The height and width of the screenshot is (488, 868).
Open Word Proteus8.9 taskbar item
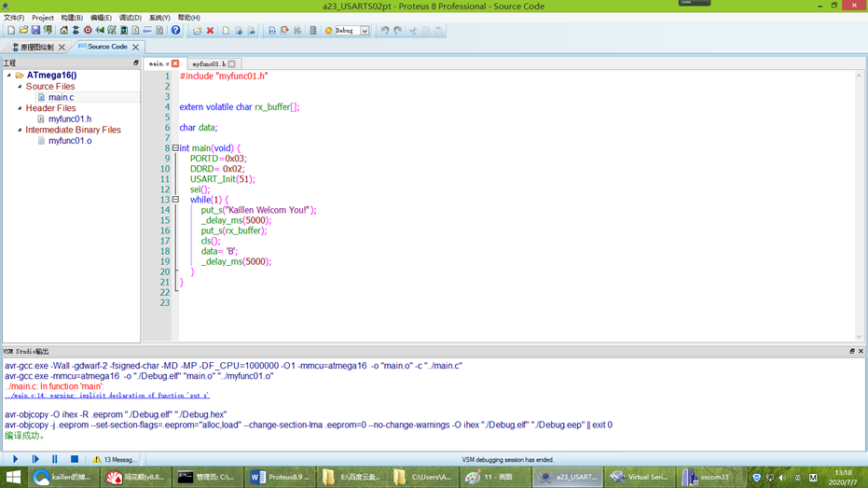pos(279,477)
